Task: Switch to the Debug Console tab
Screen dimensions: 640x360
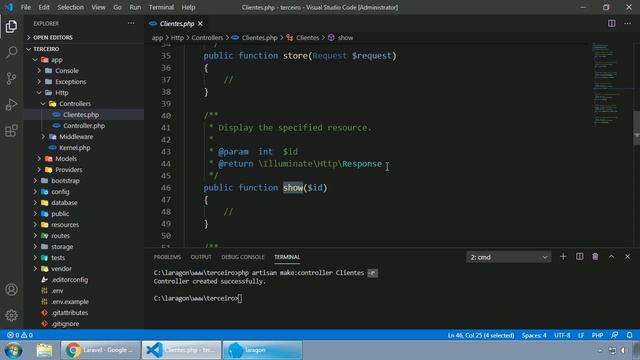Action: pyautogui.click(x=242, y=257)
